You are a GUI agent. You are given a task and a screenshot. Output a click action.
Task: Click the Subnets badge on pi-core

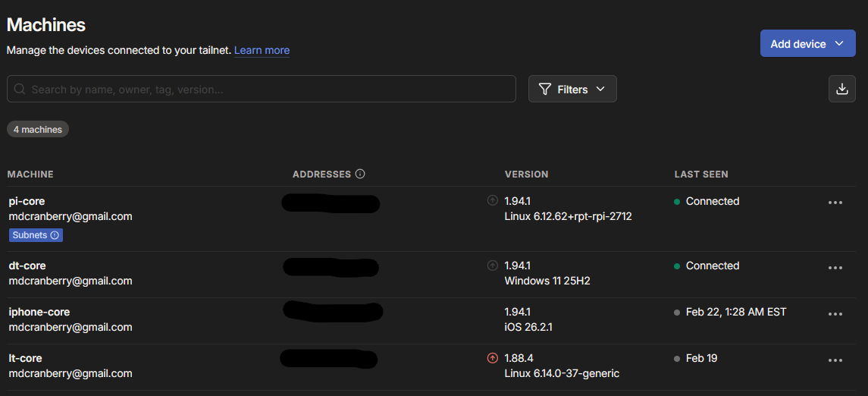point(36,235)
